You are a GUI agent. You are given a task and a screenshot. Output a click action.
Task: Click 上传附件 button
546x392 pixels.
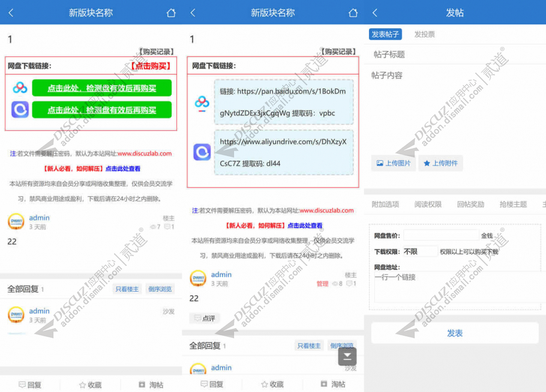441,163
